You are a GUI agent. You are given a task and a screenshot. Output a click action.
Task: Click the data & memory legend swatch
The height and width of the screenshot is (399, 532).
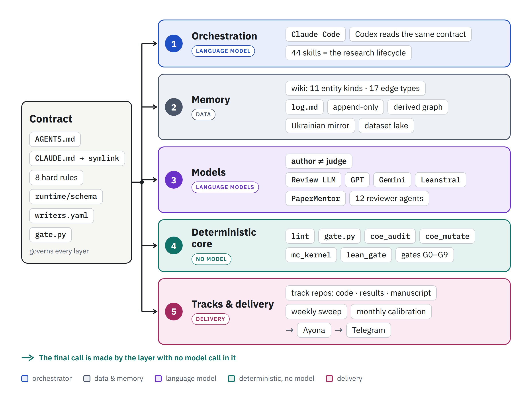click(87, 379)
